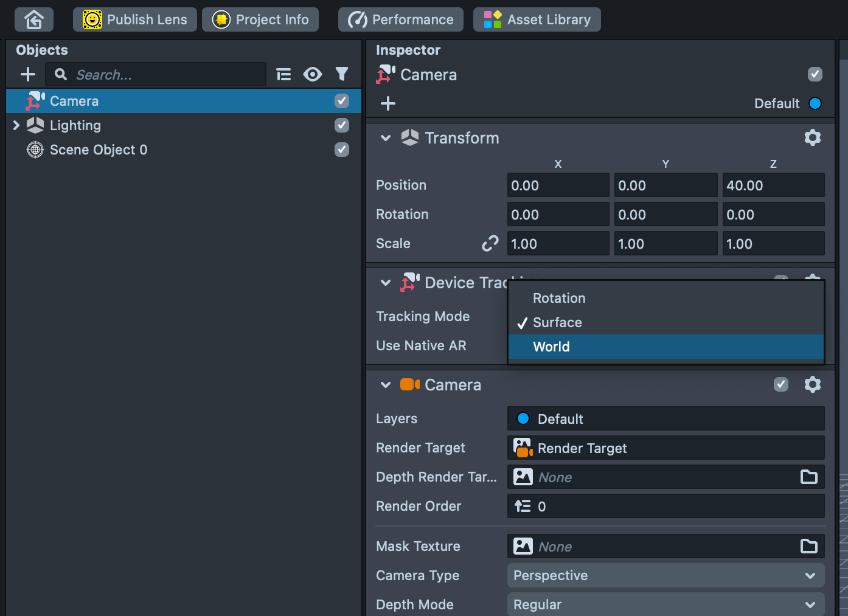Add new object with plus icon
This screenshot has height=616, width=848.
click(x=28, y=75)
